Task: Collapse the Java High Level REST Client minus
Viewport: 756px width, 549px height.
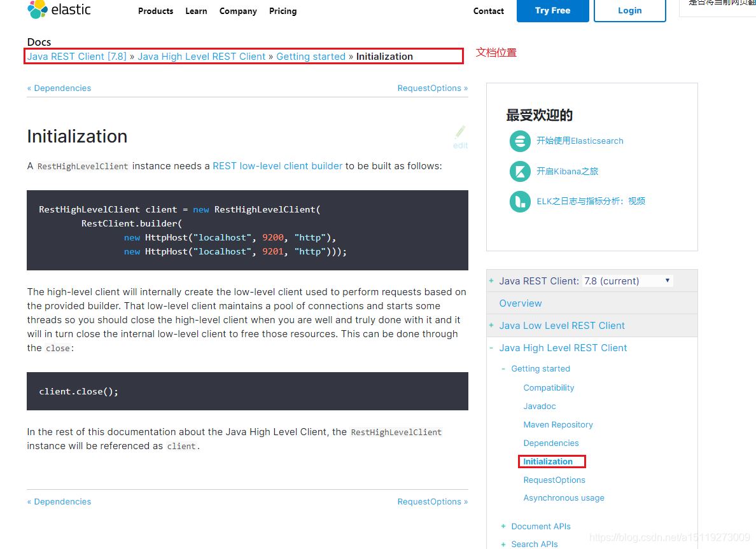Action: (491, 347)
